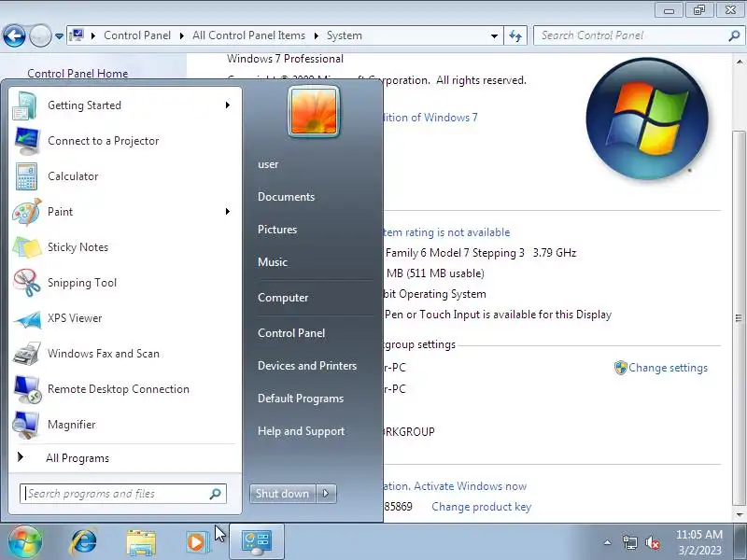Open Computer from Start menu
The width and height of the screenshot is (747, 560).
click(x=283, y=298)
